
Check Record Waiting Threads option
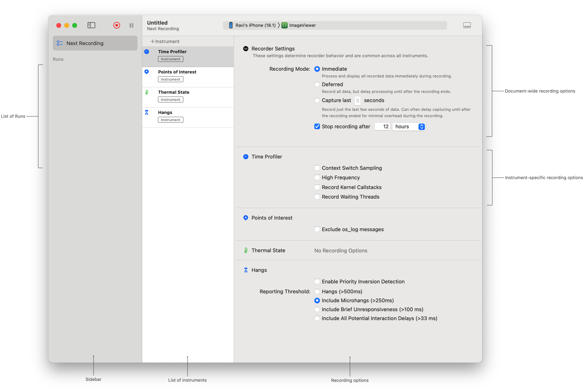317,197
